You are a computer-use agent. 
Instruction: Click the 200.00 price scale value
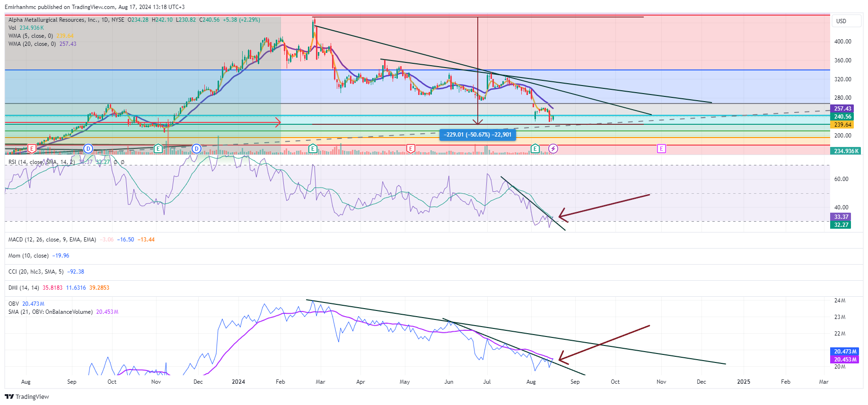[842, 136]
